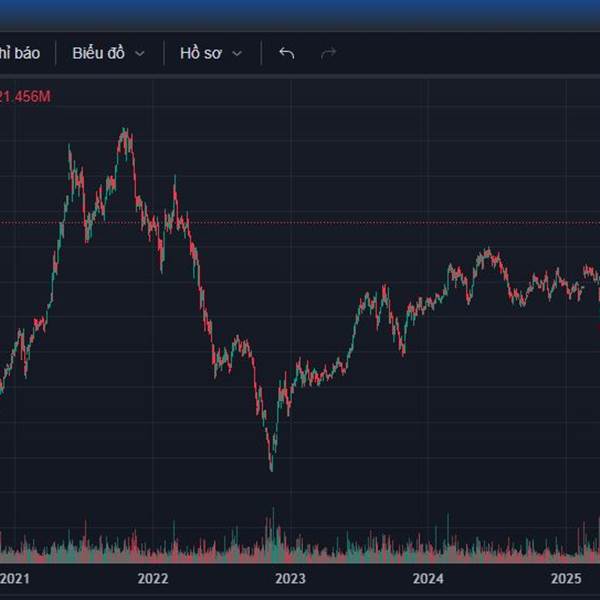600x600 pixels.
Task: Click the mid-2021 candlestick peak
Action: pyautogui.click(x=69, y=150)
